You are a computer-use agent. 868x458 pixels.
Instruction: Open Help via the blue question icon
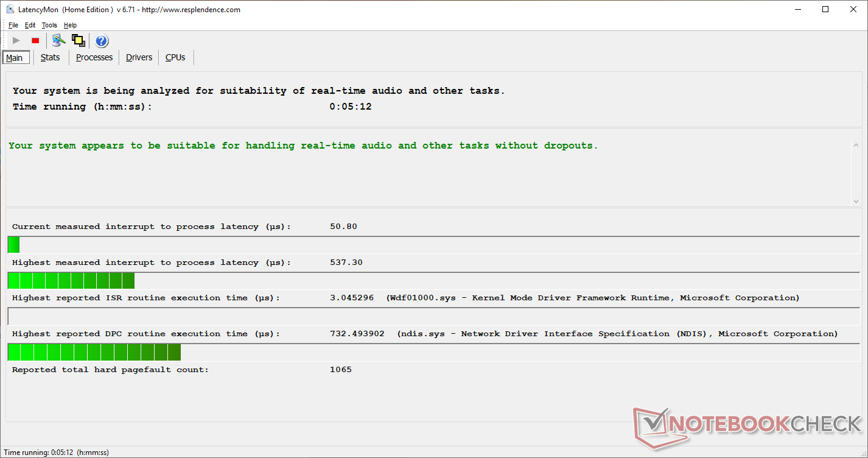pyautogui.click(x=102, y=41)
